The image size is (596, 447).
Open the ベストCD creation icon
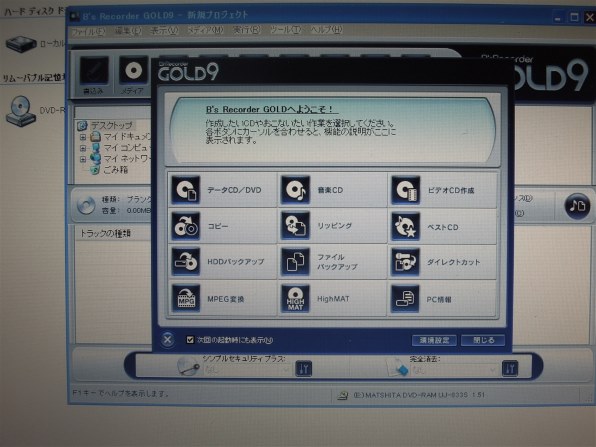tap(406, 226)
